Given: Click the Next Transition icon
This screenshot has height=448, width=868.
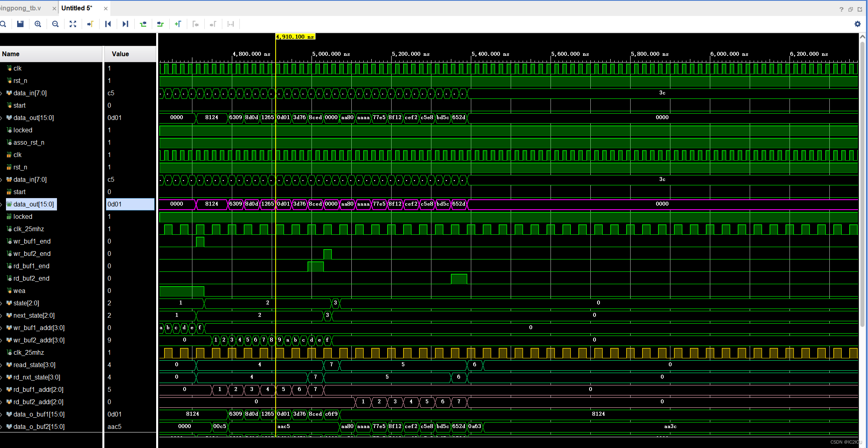Looking at the screenshot, I should (161, 24).
